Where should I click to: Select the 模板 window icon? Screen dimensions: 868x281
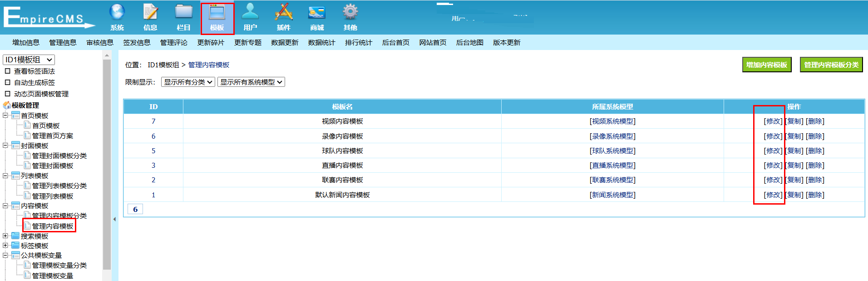click(217, 12)
